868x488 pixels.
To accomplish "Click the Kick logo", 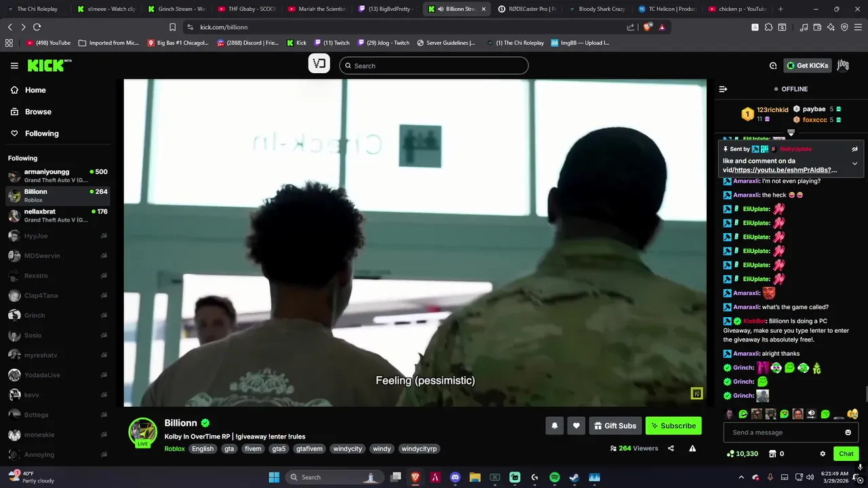I will coord(49,65).
